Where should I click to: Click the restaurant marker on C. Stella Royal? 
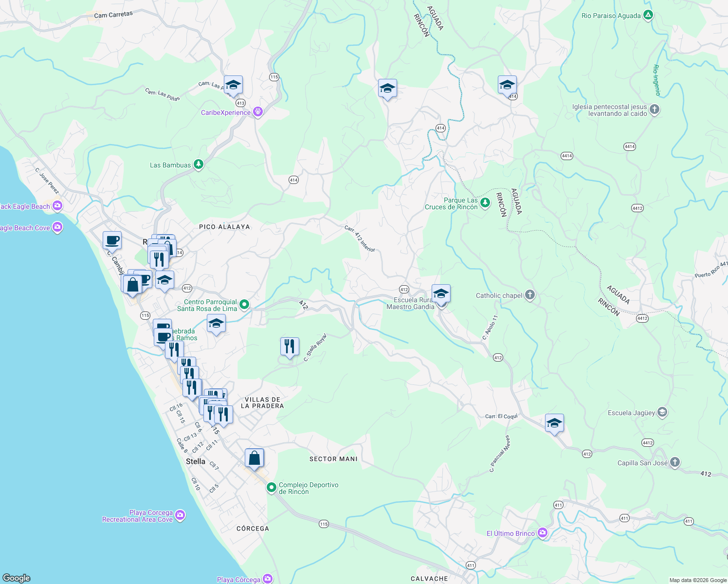tap(289, 347)
